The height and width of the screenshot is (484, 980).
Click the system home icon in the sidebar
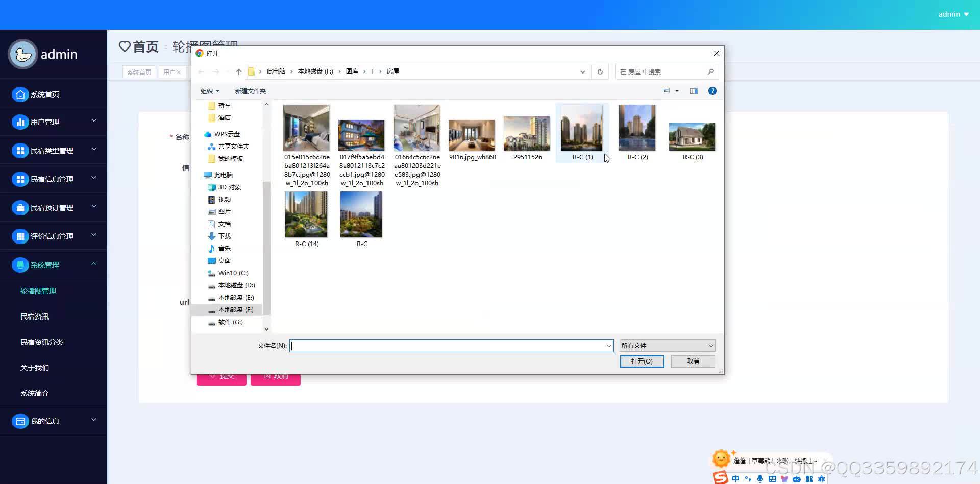20,94
